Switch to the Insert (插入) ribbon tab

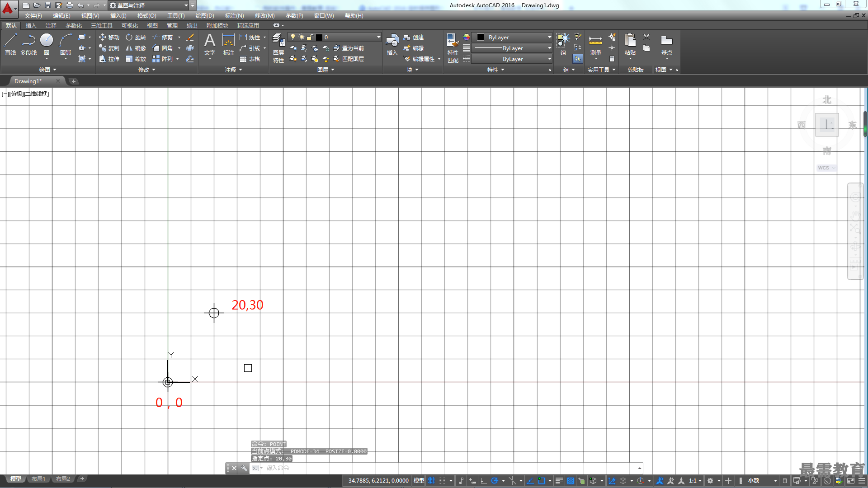click(31, 25)
